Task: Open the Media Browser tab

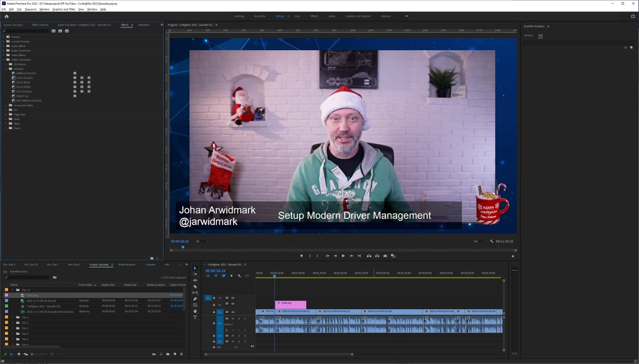Action: (x=127, y=264)
